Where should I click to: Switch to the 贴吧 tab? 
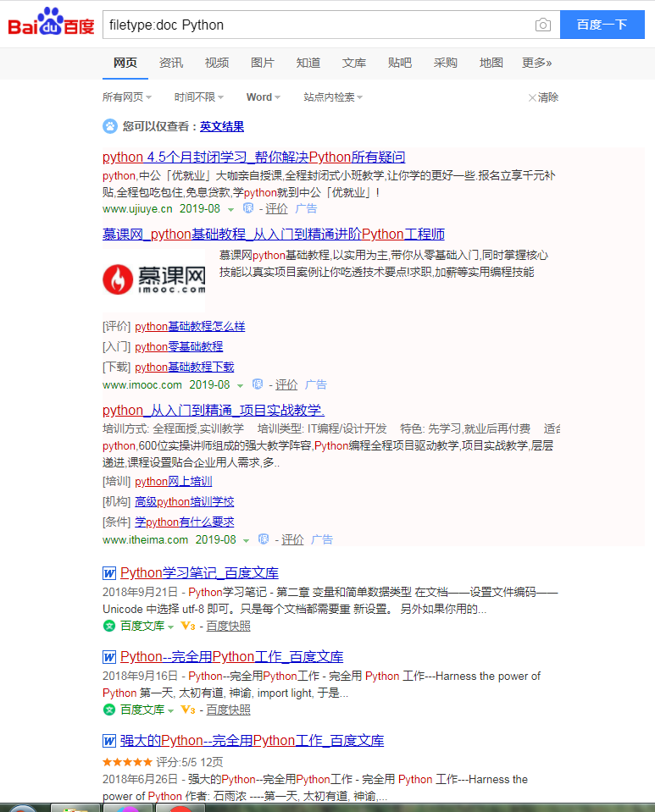point(400,64)
